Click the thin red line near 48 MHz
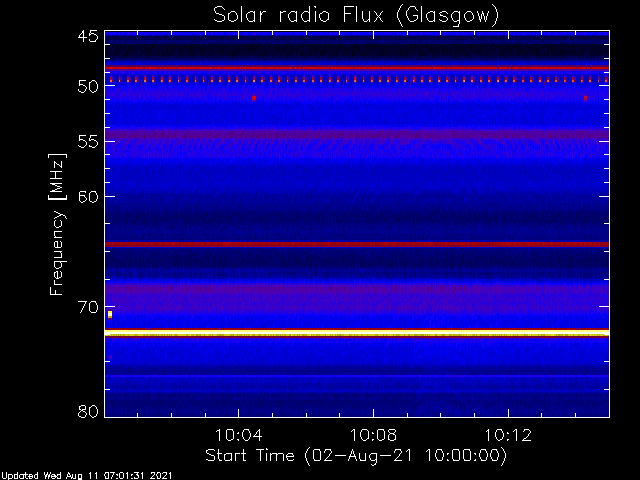 (x=357, y=68)
